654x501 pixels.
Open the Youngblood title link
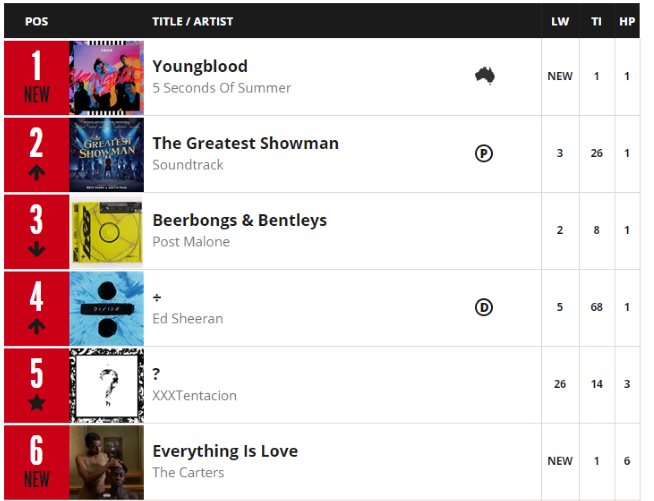[x=200, y=66]
